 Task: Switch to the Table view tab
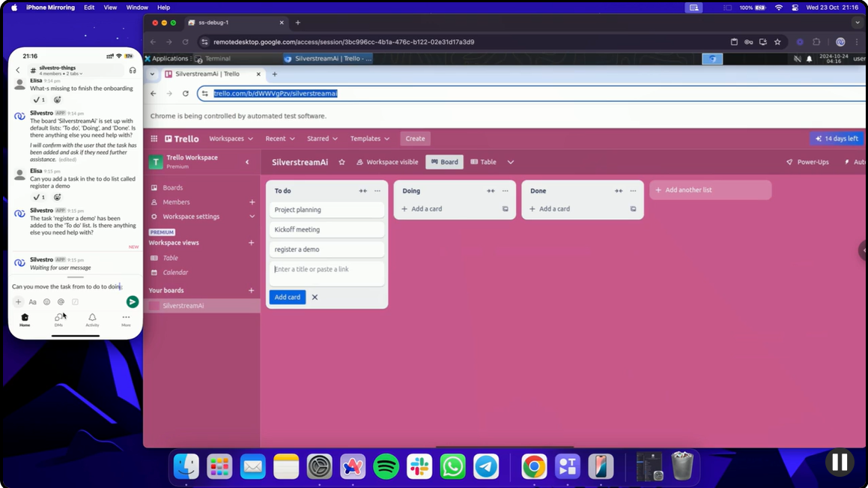tap(483, 163)
